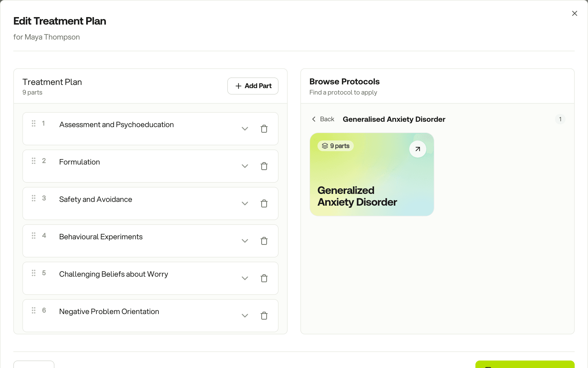Click the Behavioural Experiments title
The image size is (588, 368).
[101, 237]
